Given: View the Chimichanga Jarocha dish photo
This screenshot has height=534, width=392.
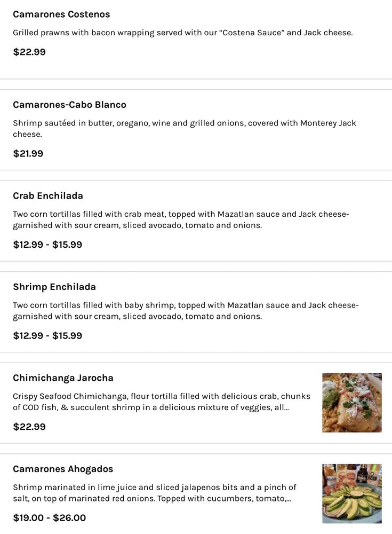Looking at the screenshot, I should pos(352,403).
